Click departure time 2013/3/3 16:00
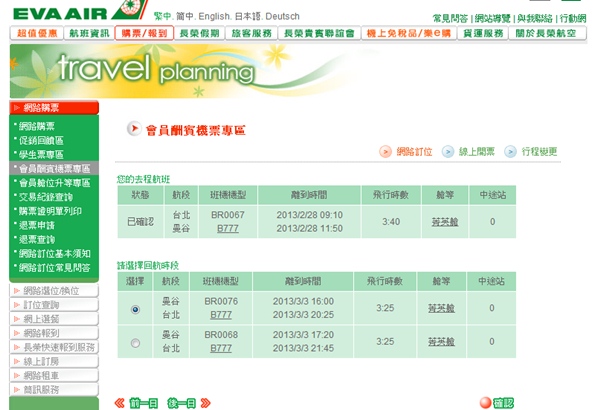 [303, 301]
